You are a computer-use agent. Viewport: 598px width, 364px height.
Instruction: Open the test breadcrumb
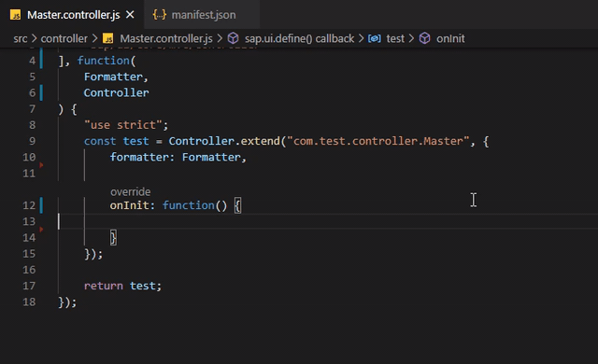pos(395,38)
